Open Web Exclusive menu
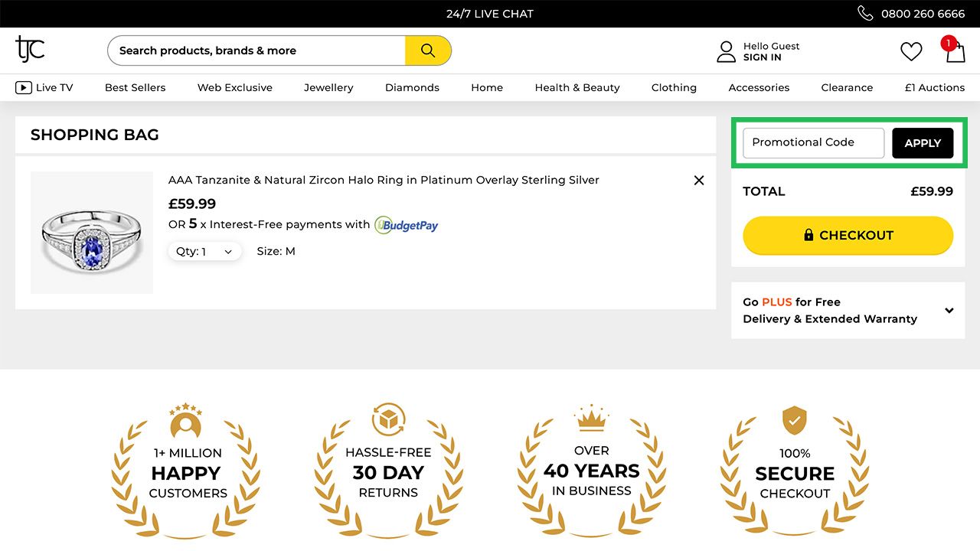This screenshot has height=551, width=980. coord(235,87)
